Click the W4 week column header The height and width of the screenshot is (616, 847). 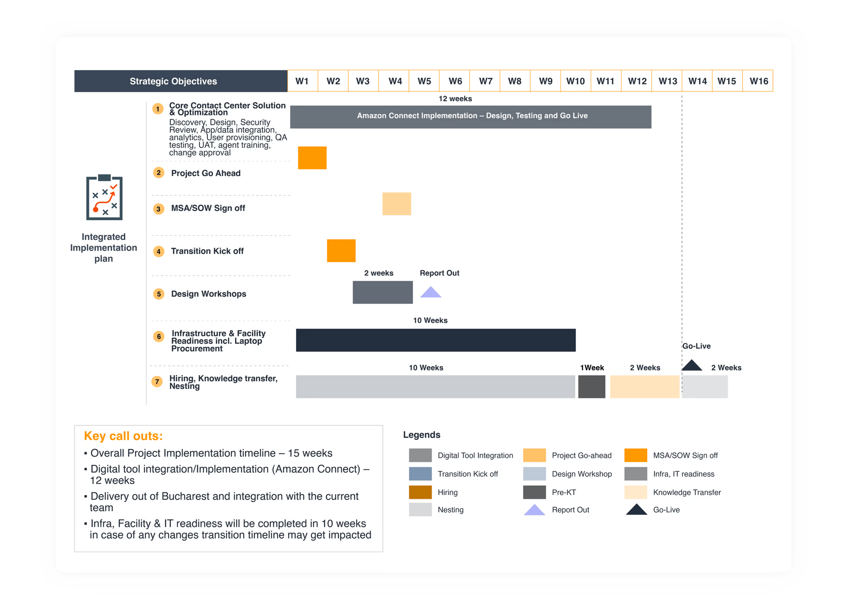pos(394,81)
